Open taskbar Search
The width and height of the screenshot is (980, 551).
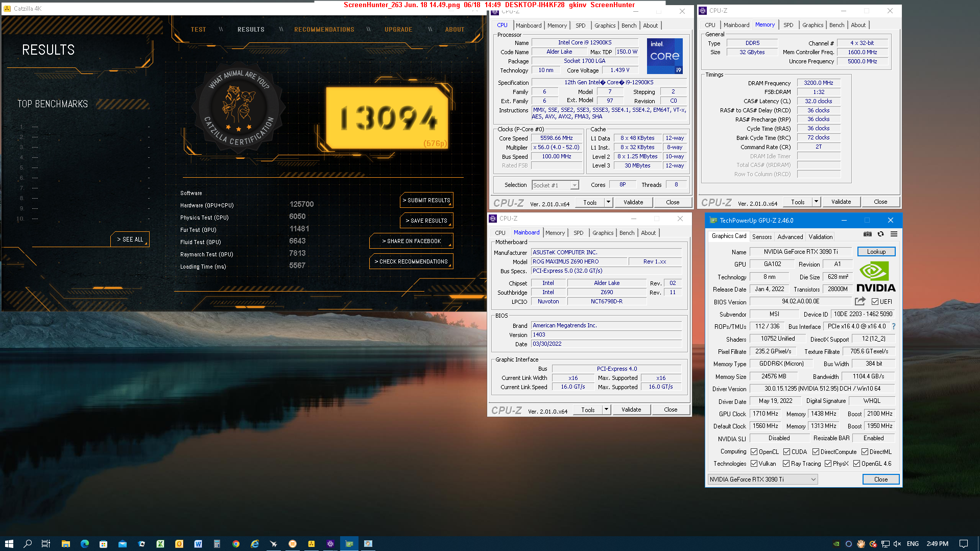pos(28,544)
